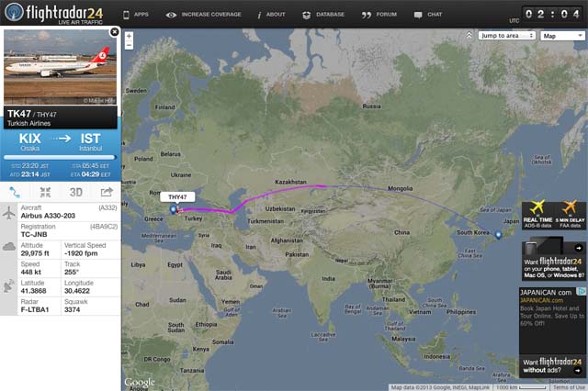
Task: Open the About menu
Action: [276, 15]
